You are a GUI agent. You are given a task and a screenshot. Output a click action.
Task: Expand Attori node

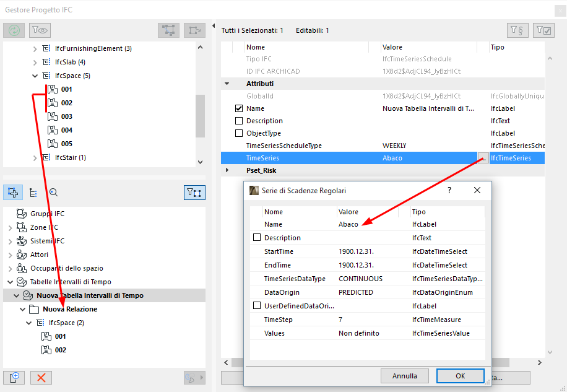(x=10, y=255)
